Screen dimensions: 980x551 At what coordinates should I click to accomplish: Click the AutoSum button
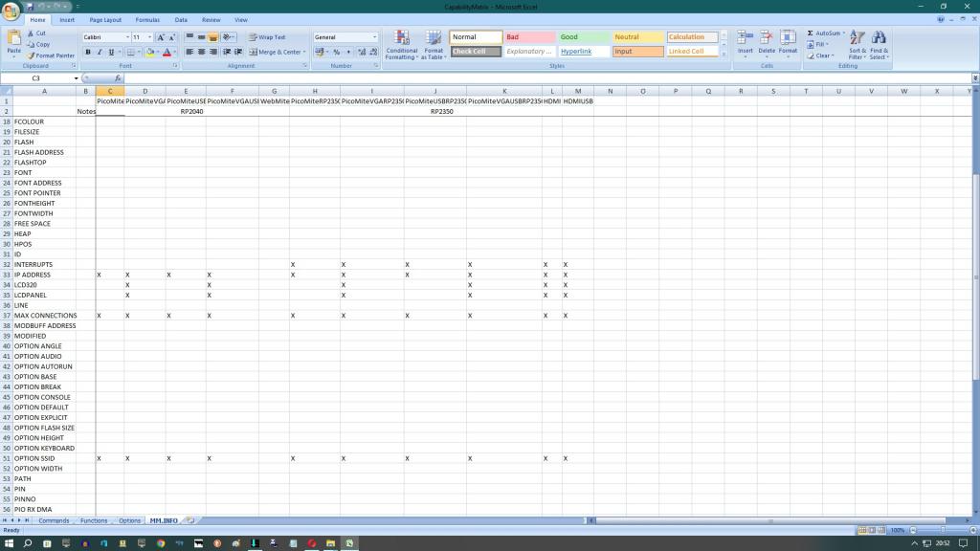(825, 33)
